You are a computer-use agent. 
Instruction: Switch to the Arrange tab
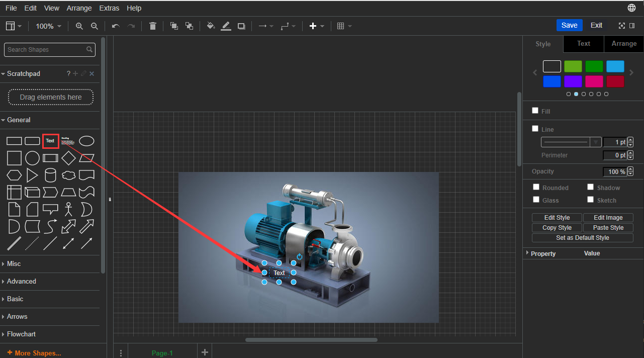624,44
